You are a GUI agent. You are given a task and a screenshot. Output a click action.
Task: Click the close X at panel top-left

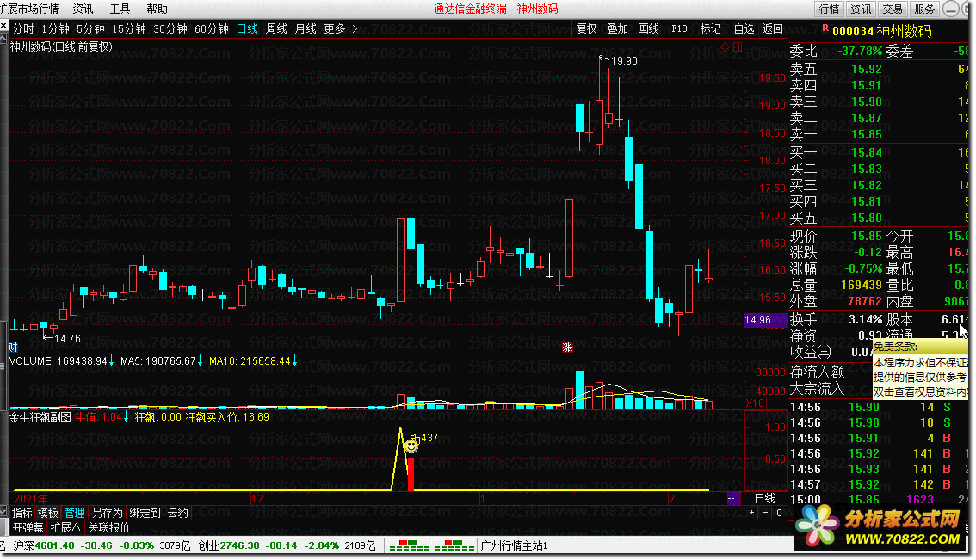(x=3, y=26)
